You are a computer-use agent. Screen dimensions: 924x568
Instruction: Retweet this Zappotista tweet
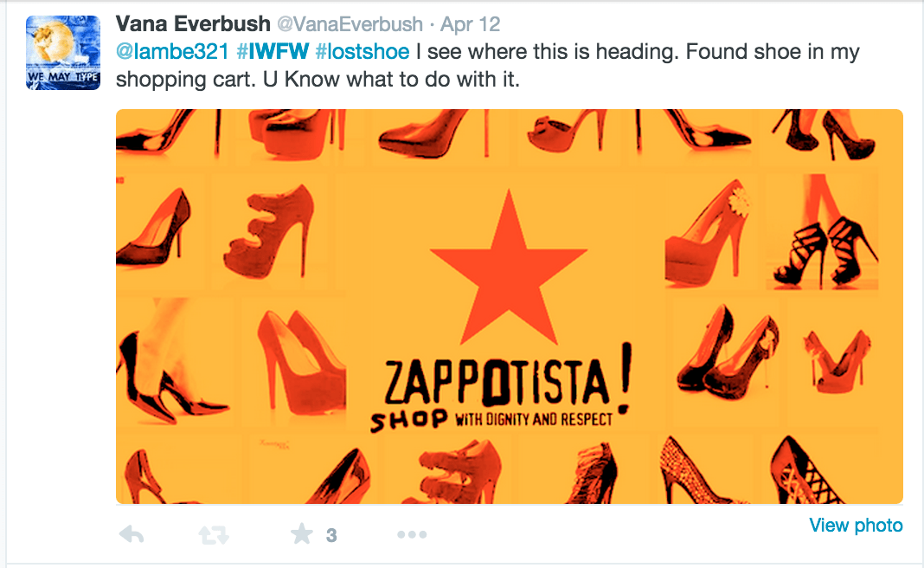213,535
